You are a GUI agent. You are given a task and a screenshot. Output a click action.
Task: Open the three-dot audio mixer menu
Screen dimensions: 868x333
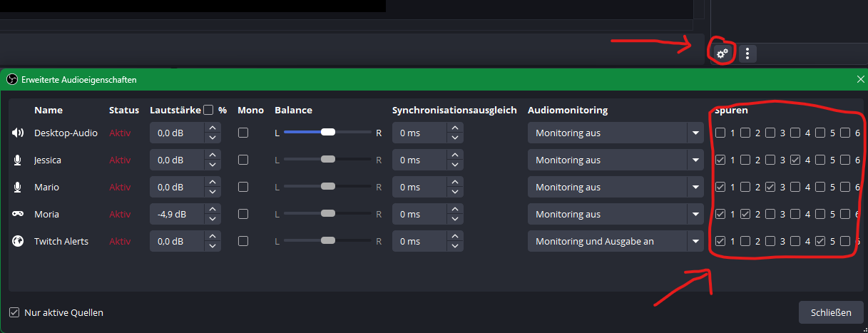coord(747,53)
